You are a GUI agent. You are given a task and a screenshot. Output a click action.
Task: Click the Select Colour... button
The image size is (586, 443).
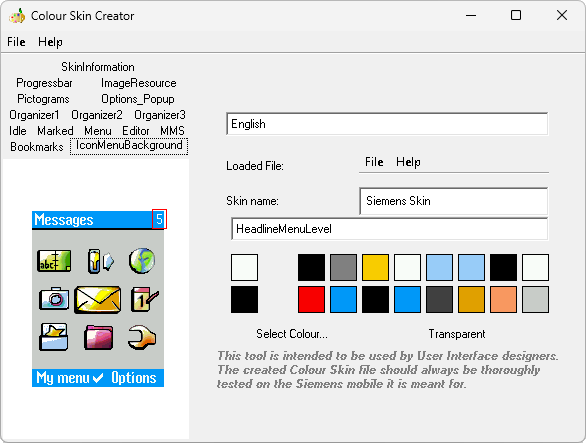pos(292,334)
